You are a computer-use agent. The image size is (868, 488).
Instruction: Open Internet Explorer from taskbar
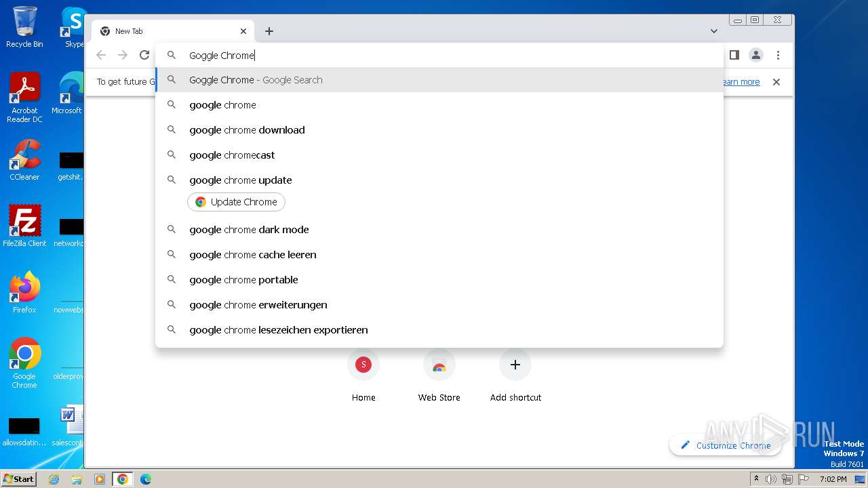[54, 479]
